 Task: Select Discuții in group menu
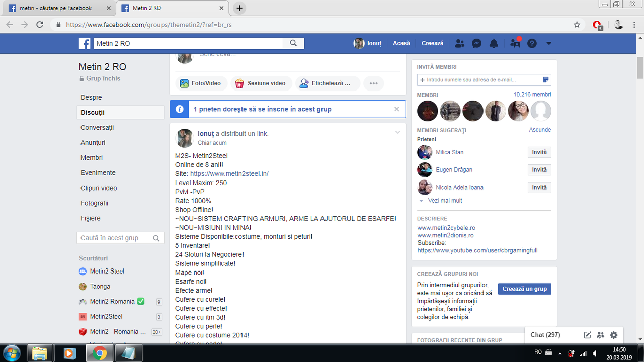tap(121, 113)
